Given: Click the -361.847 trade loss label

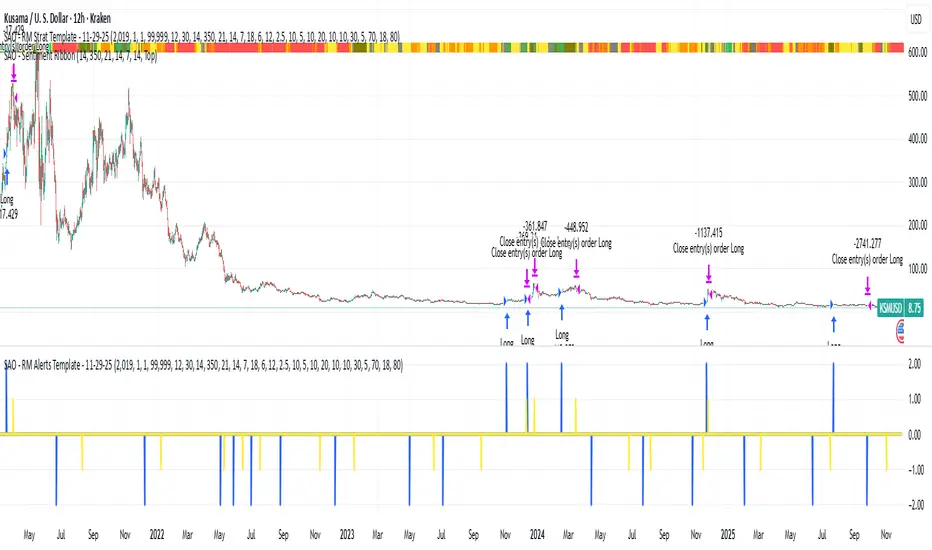Looking at the screenshot, I should tap(535, 226).
